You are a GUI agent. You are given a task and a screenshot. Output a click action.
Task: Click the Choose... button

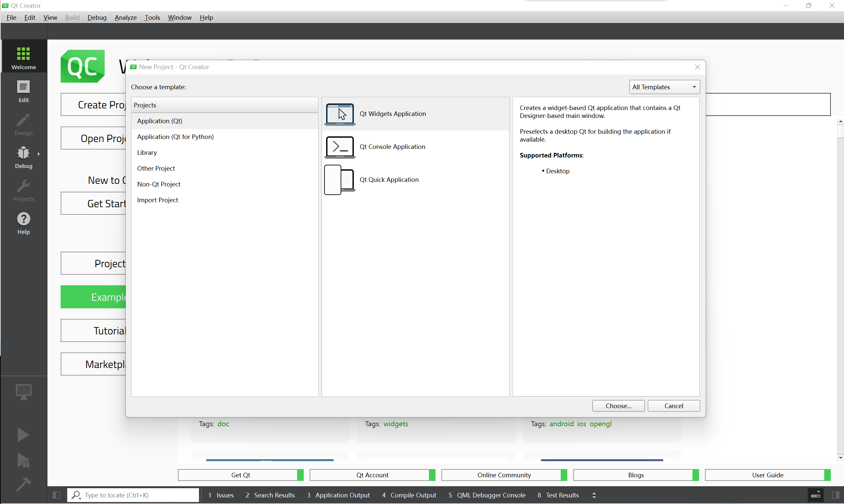point(618,406)
